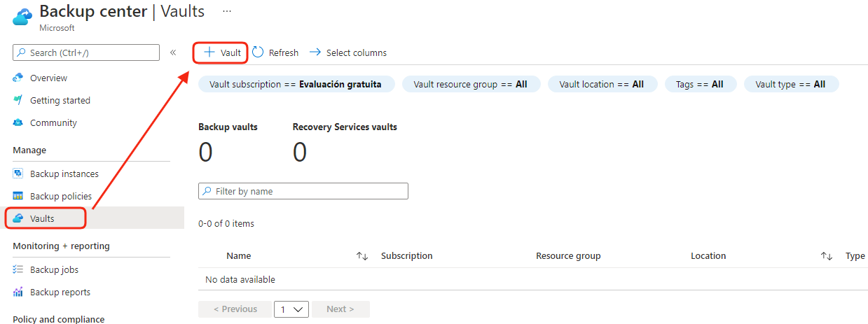Click the Next page button
The height and width of the screenshot is (324, 868).
(340, 309)
